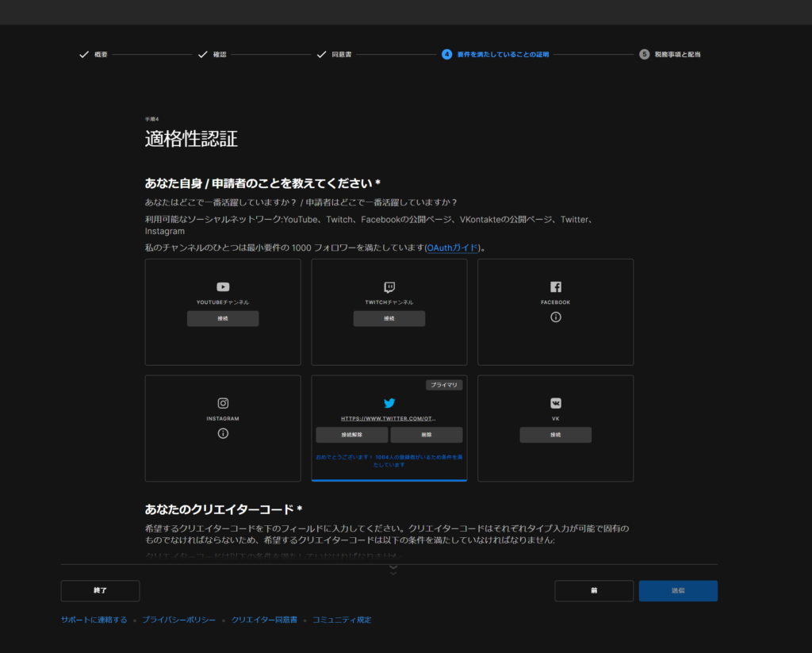The height and width of the screenshot is (653, 812).
Task: Open the OAuthガイド link
Action: (x=452, y=248)
